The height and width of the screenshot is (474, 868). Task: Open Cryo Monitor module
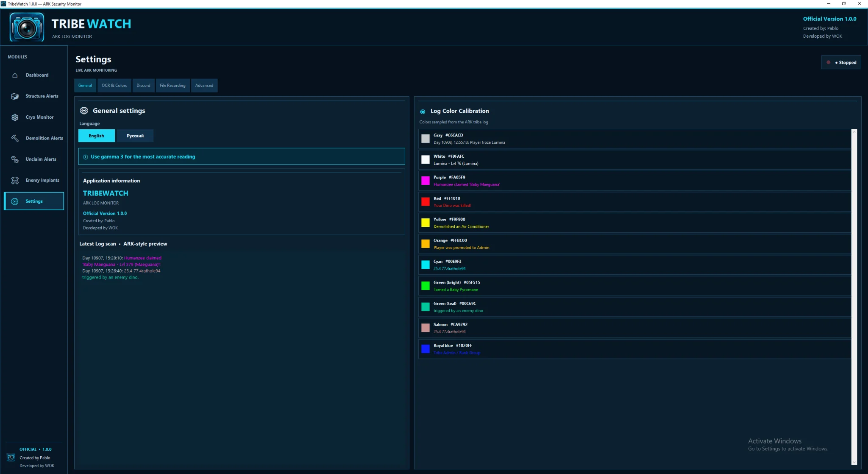(x=34, y=117)
